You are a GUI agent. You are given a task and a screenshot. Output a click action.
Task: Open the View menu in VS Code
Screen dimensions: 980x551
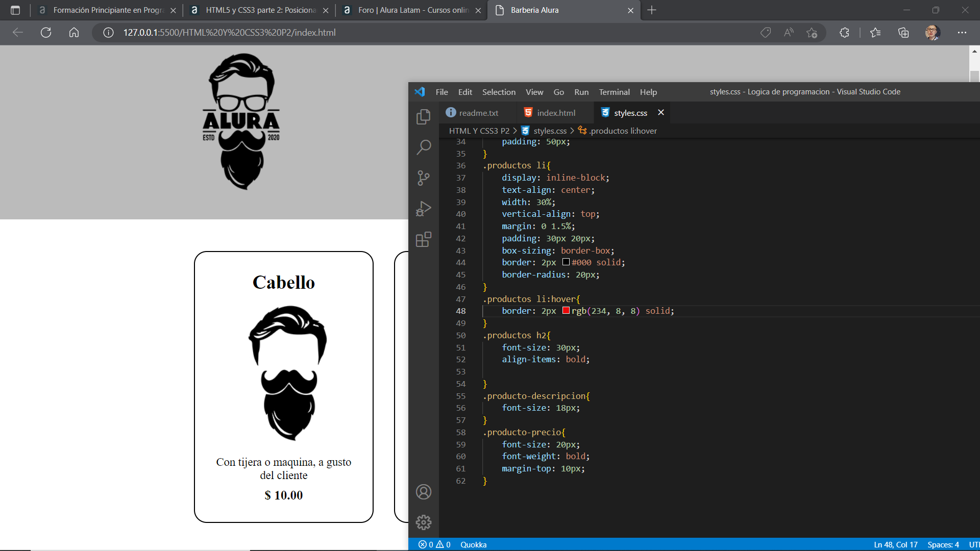click(534, 92)
